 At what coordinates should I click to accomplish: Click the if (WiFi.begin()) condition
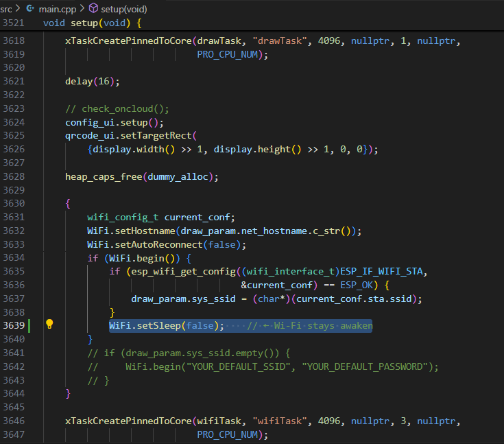pyautogui.click(x=139, y=258)
